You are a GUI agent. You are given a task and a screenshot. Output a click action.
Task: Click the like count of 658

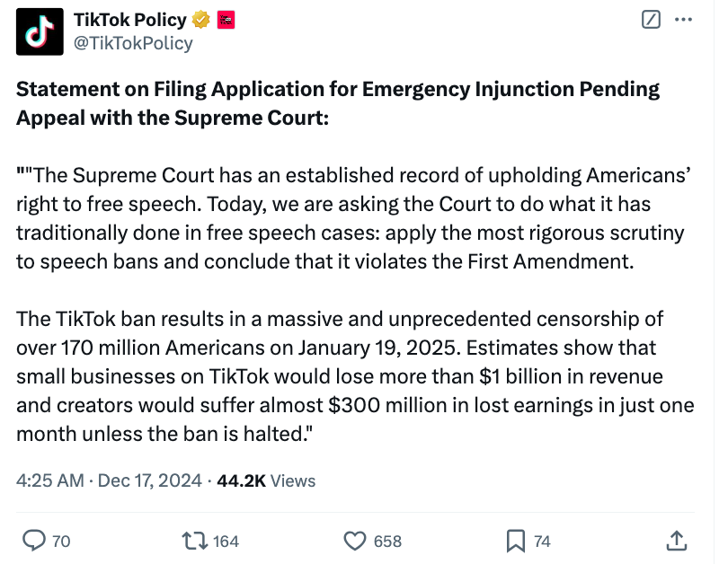click(x=387, y=541)
